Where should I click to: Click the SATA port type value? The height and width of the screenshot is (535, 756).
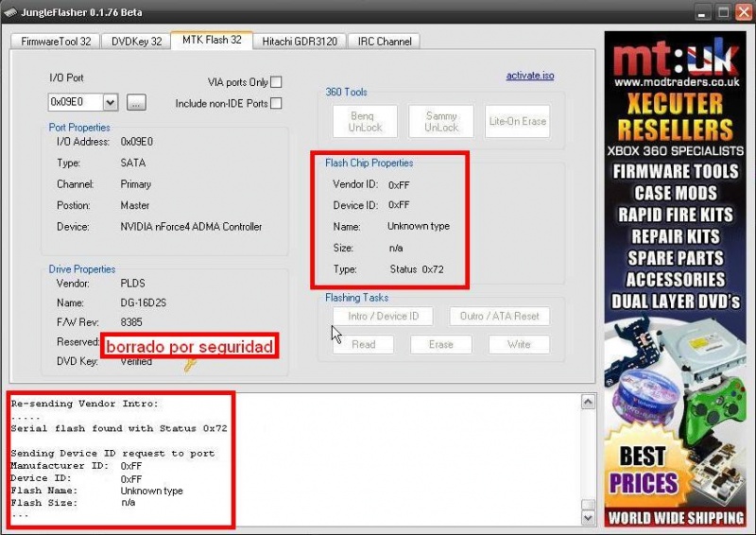point(133,164)
